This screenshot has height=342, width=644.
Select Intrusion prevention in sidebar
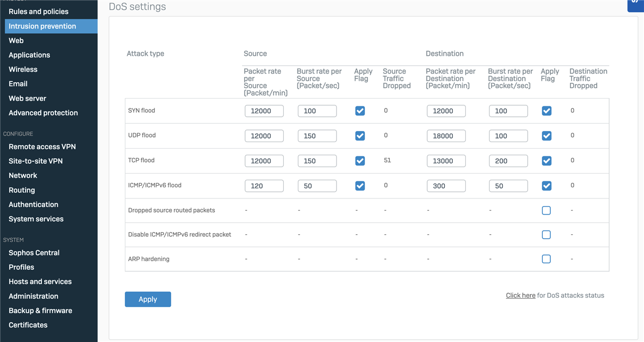click(51, 26)
